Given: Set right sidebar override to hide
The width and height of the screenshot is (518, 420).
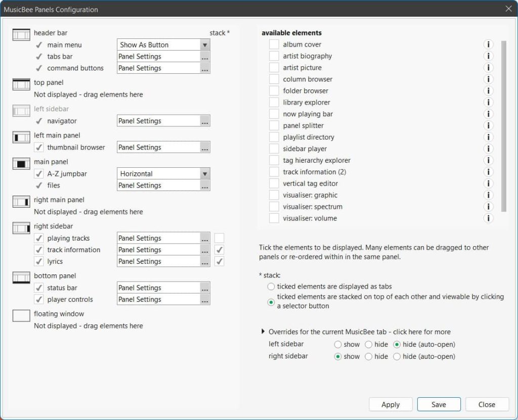Looking at the screenshot, I should pyautogui.click(x=369, y=356).
